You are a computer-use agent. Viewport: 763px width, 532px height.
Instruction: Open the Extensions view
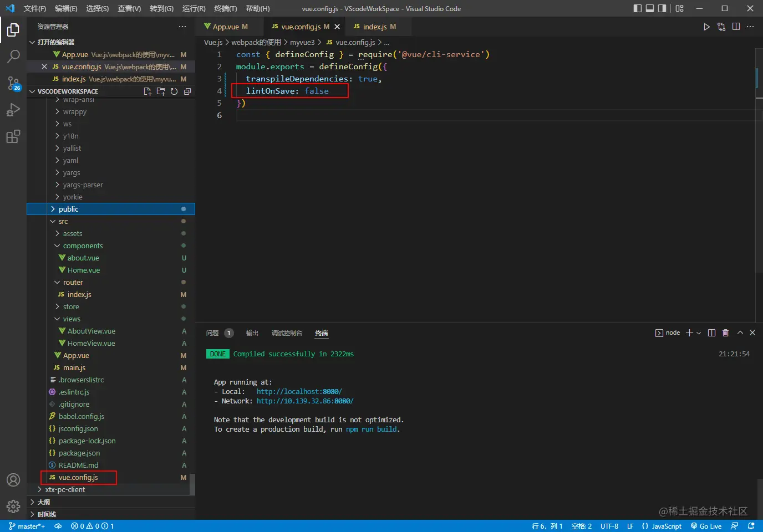13,136
